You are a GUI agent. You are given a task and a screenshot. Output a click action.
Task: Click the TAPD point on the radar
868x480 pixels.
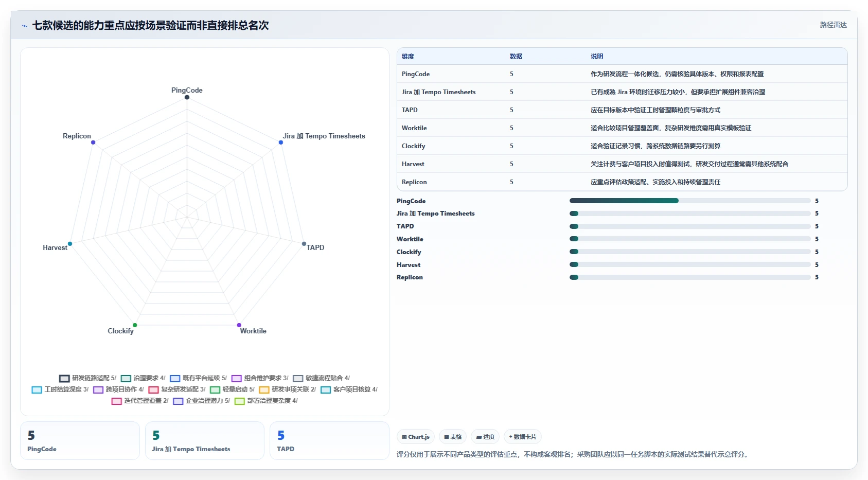coord(304,244)
